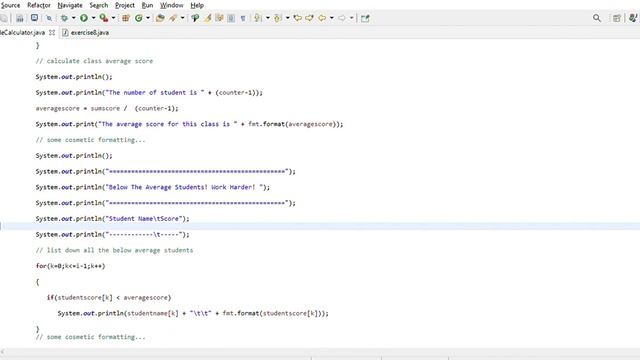Open the Project menu
Viewport: 640px width, 360px height.
124,5
